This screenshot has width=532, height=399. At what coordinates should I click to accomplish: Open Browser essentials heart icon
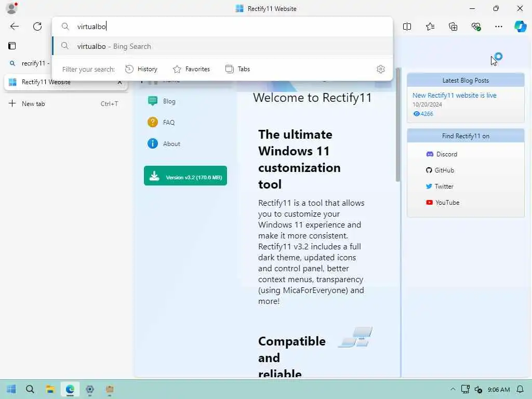(476, 26)
